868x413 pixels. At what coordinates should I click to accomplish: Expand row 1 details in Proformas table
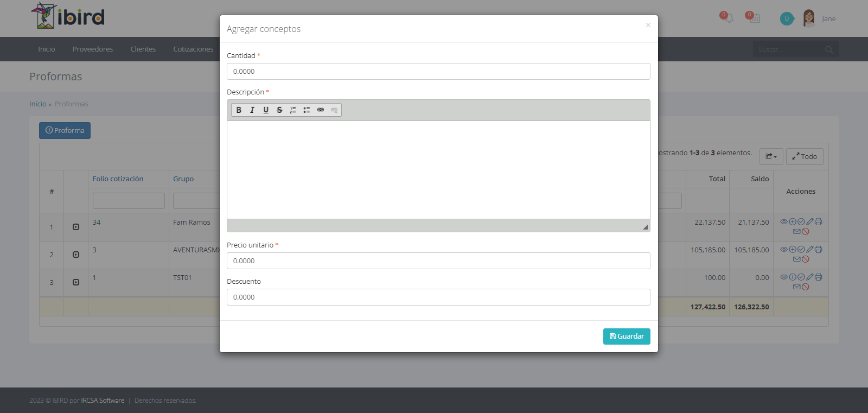point(76,227)
